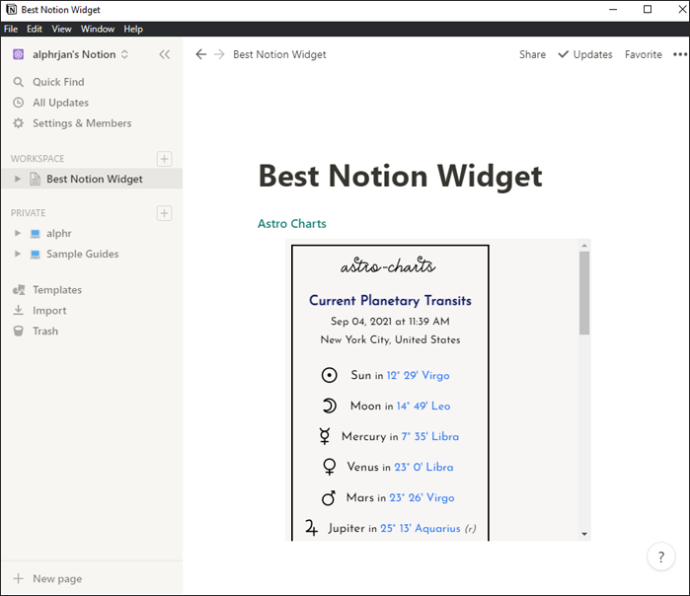Click Venus position 23° 0' Libra
This screenshot has height=596, width=690.
point(424,467)
